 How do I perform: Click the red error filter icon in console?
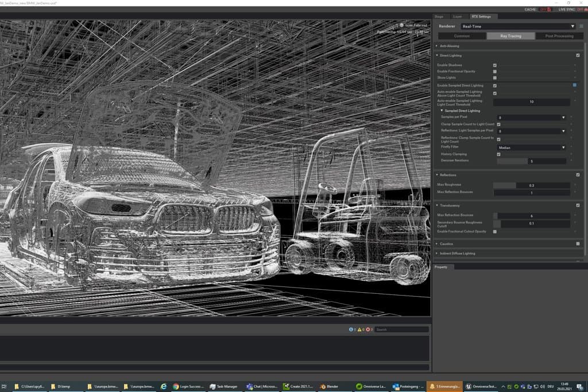pyautogui.click(x=368, y=329)
